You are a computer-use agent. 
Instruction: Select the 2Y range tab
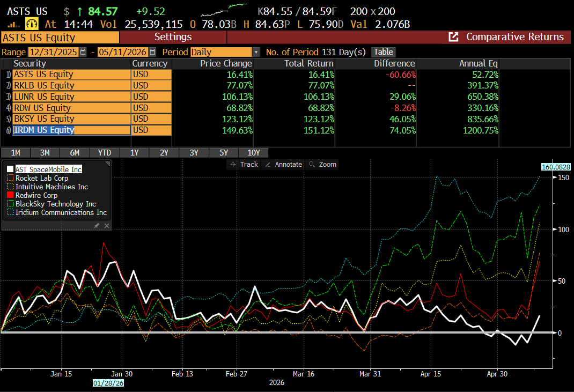164,153
